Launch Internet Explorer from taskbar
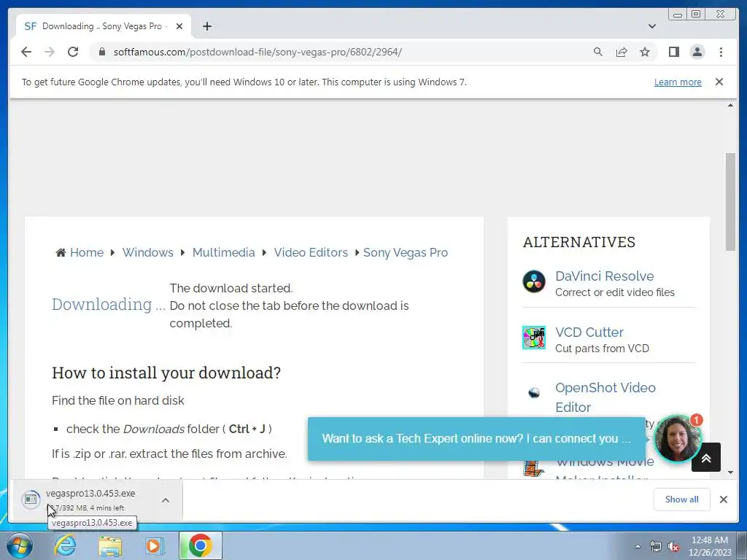 coord(64,545)
